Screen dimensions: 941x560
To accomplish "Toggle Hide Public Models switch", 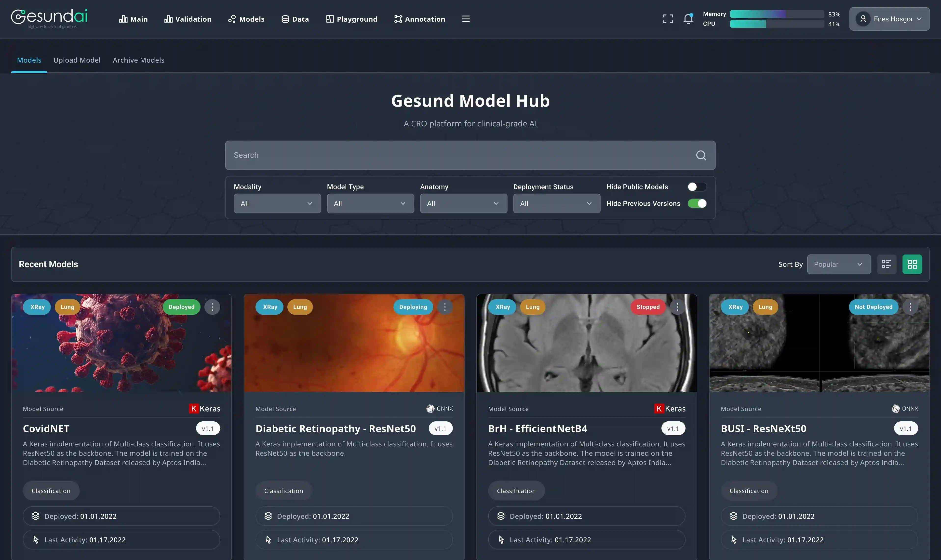I will pos(697,187).
